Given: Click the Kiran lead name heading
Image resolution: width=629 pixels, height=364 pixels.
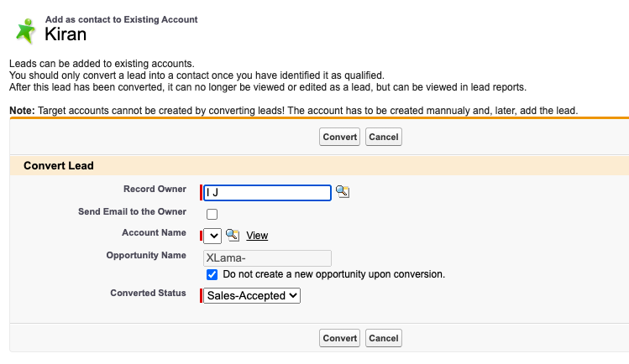Looking at the screenshot, I should tap(66, 35).
